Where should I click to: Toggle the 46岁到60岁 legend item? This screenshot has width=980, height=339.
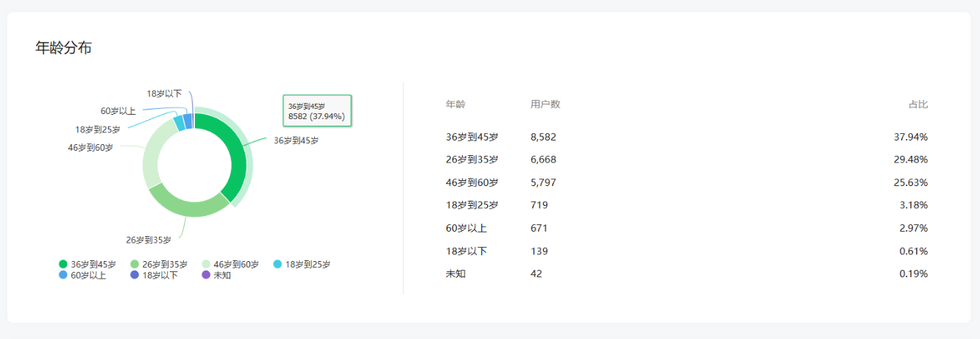pyautogui.click(x=230, y=264)
